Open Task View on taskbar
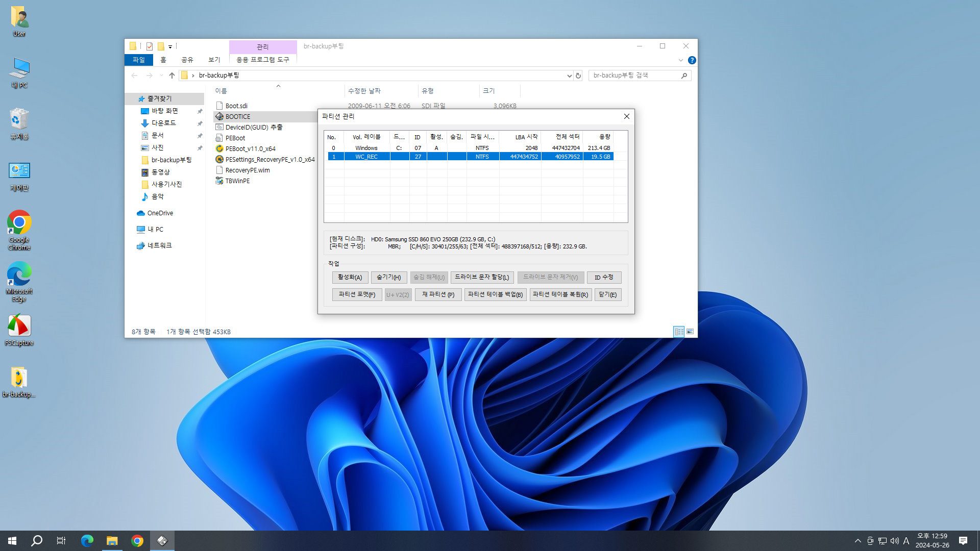The height and width of the screenshot is (551, 980). [61, 541]
